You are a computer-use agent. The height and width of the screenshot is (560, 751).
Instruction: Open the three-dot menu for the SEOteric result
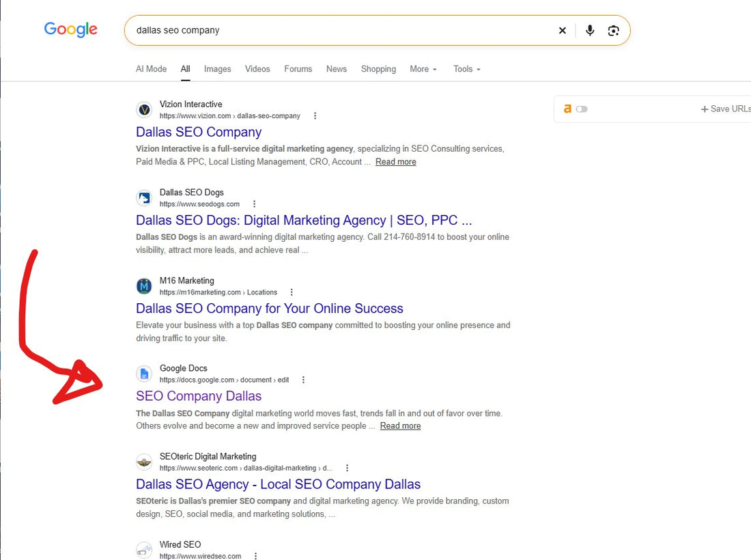[348, 468]
